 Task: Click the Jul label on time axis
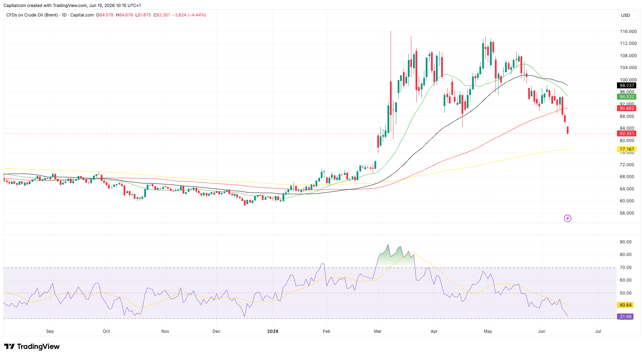click(x=598, y=331)
